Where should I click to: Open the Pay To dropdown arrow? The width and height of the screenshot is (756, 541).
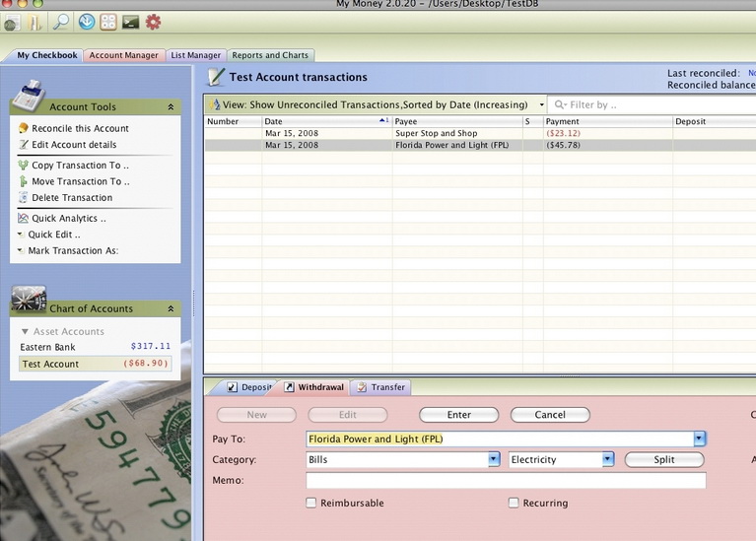pyautogui.click(x=700, y=439)
